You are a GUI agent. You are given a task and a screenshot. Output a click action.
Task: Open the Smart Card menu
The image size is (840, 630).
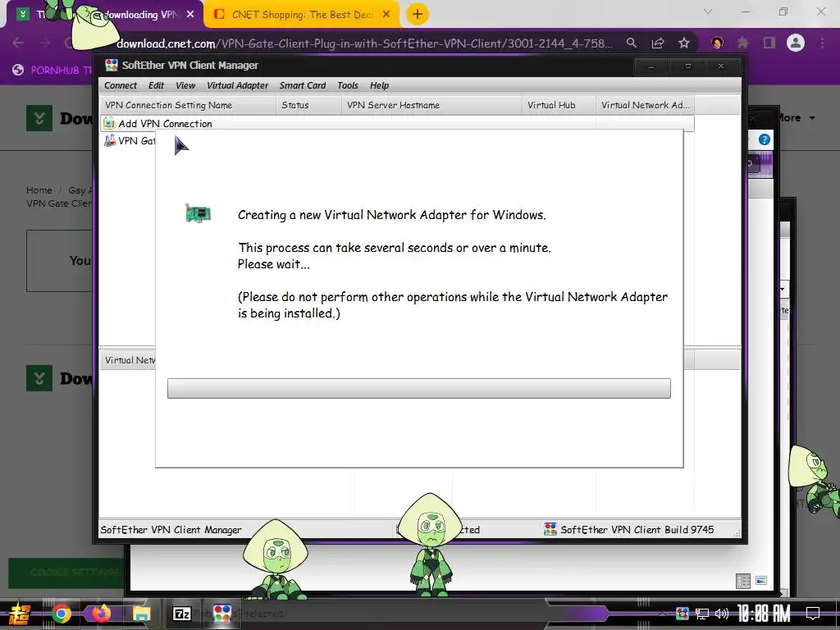303,85
